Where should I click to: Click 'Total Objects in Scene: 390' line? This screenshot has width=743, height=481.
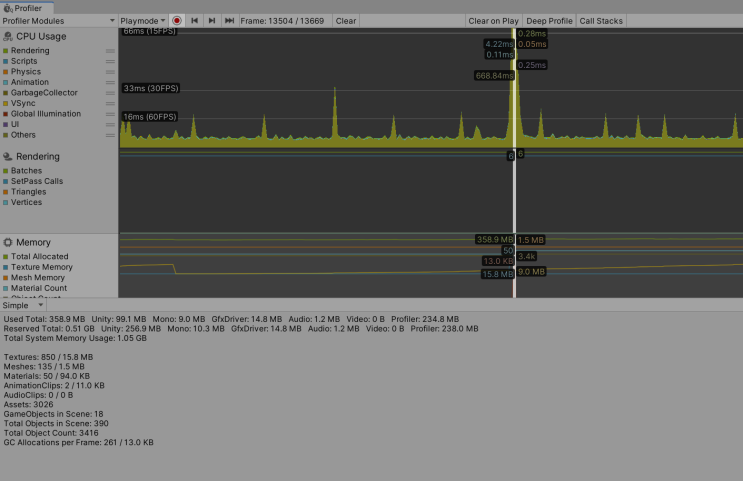click(x=56, y=424)
